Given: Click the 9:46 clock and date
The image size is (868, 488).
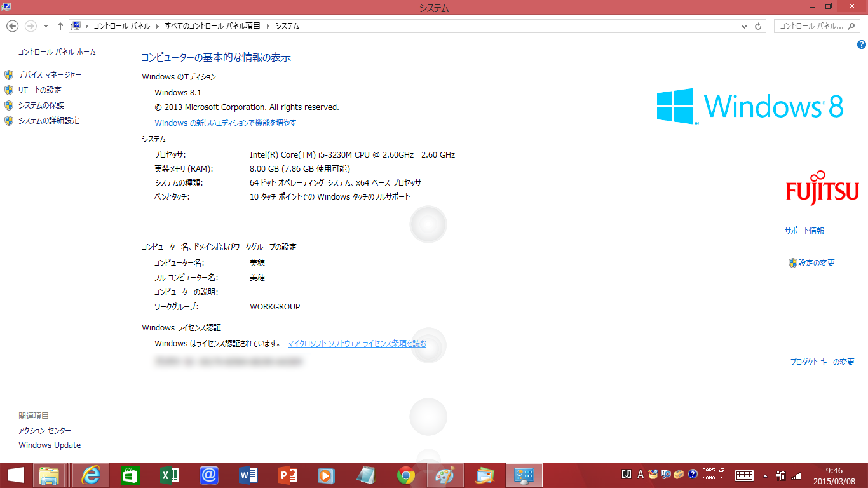Looking at the screenshot, I should (834, 475).
